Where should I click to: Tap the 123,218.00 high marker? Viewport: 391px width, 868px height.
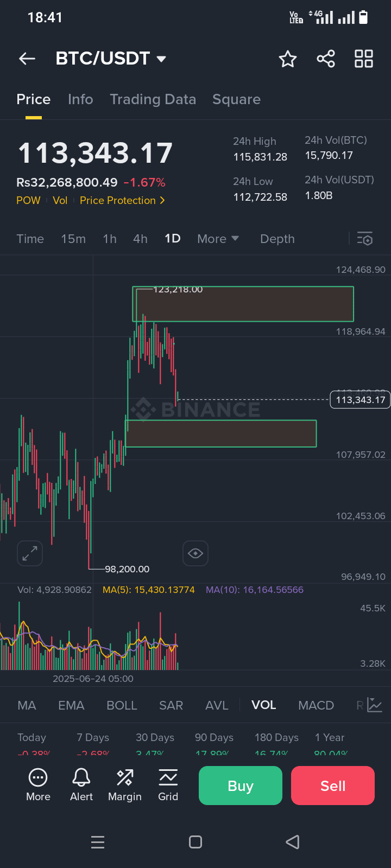click(x=178, y=290)
